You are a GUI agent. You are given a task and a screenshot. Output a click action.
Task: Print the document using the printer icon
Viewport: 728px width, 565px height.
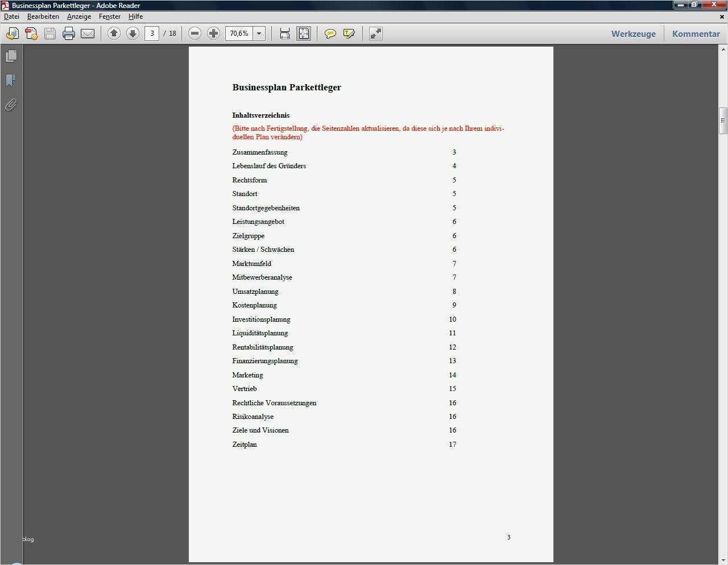tap(68, 33)
